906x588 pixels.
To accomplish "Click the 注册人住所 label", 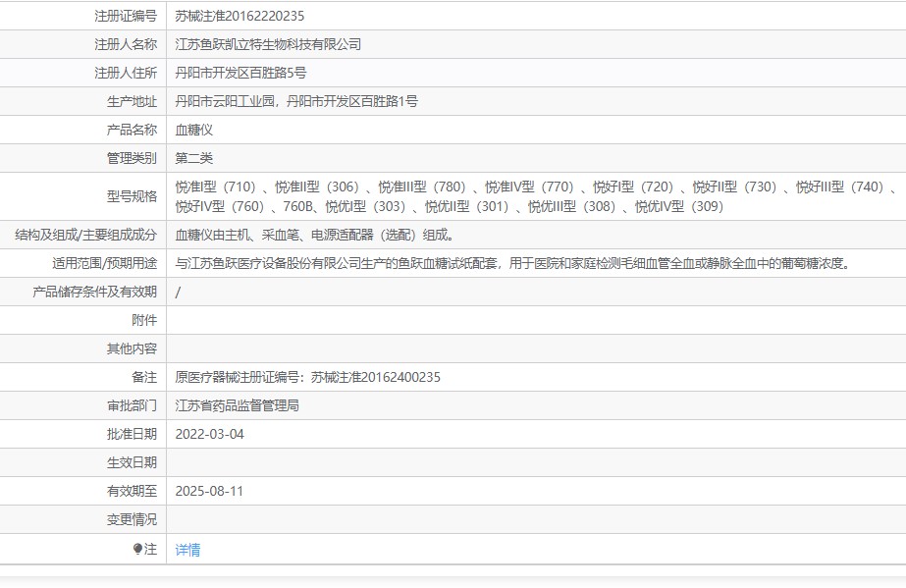I will click(x=126, y=73).
